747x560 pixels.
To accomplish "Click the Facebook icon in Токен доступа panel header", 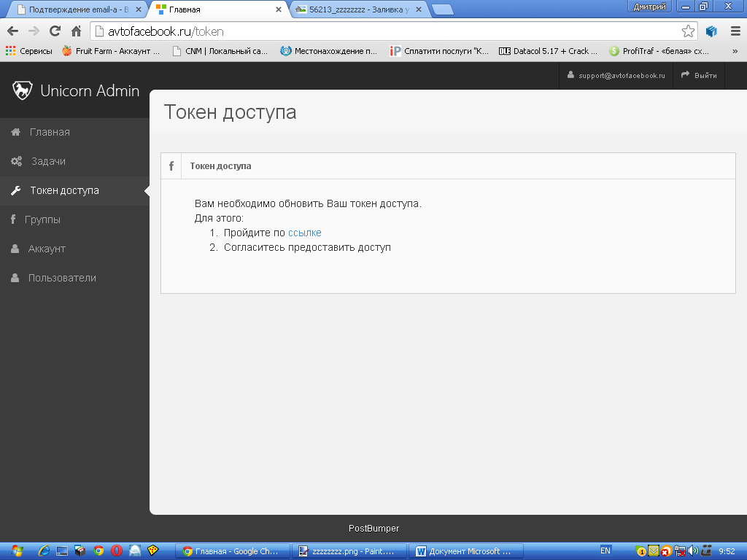I will 171,166.
